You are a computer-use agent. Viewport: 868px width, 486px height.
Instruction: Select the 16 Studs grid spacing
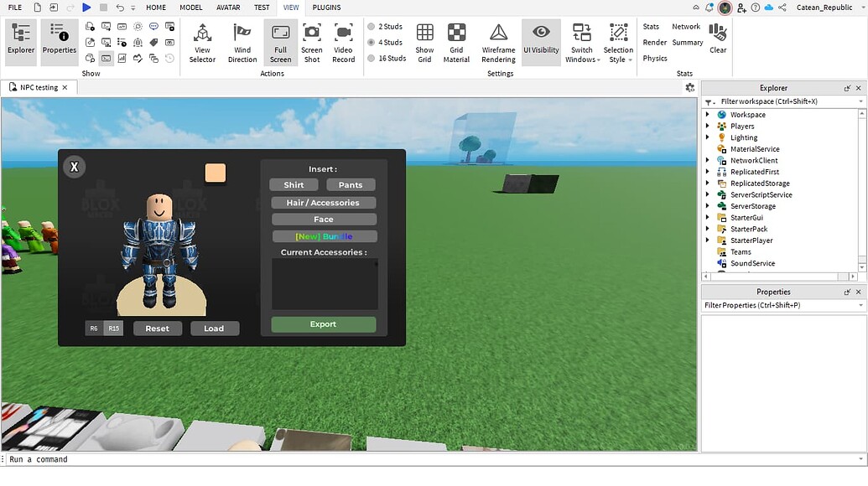(387, 58)
